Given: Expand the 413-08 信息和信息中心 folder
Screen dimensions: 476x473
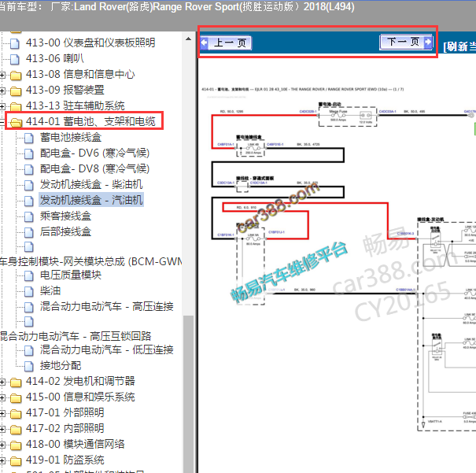Looking at the screenshot, I should tap(2, 75).
